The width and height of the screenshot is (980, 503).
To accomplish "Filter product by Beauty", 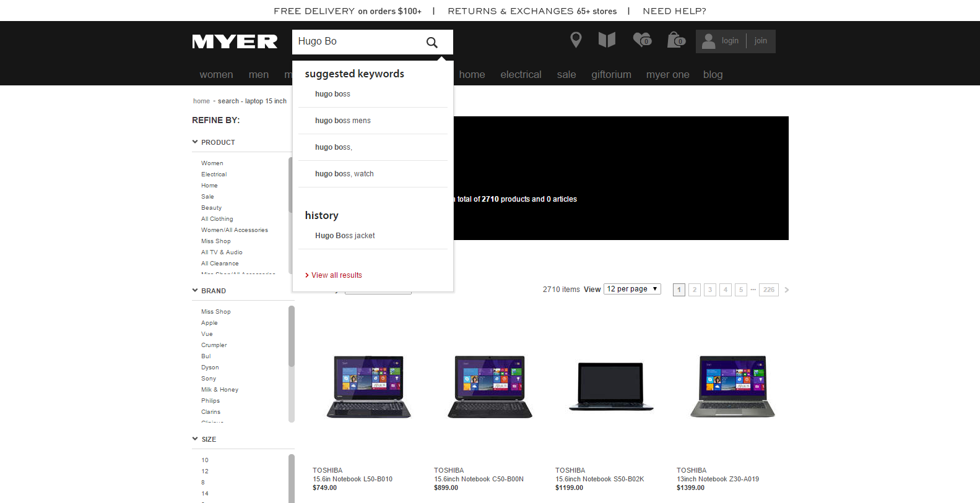I will point(211,208).
